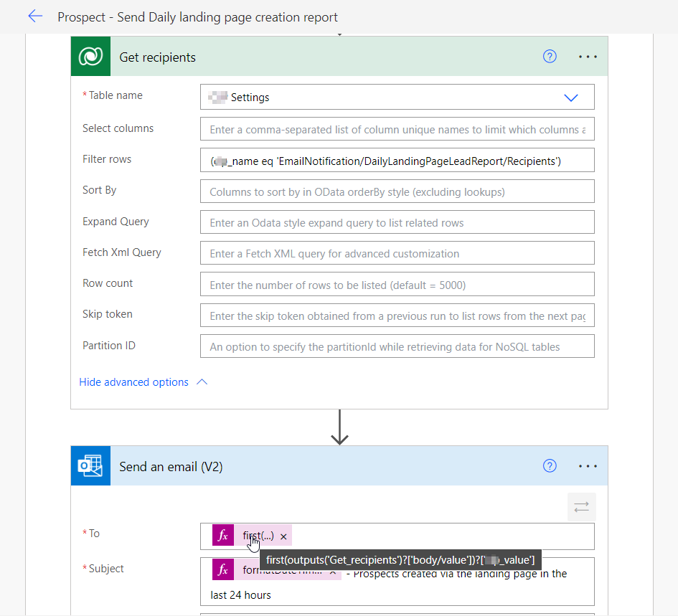Edit the Filter rows field

(397, 161)
